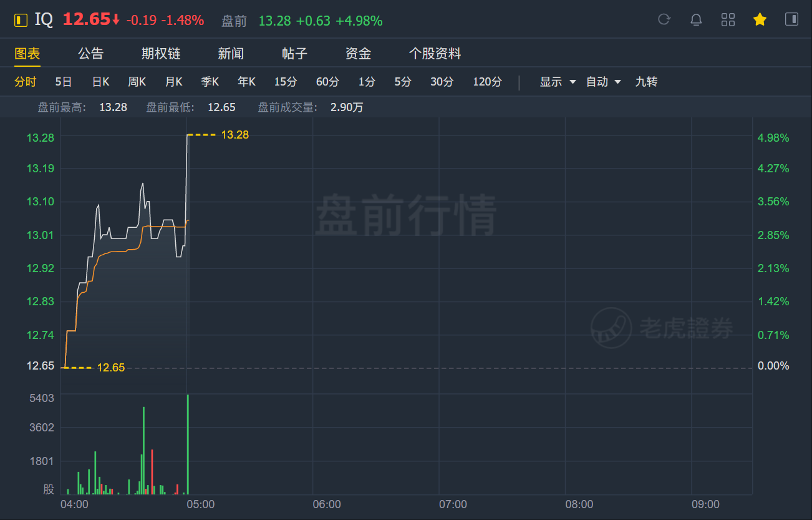Viewport: 812px width, 520px height.
Task: Toggle the side panel icon
Action: (791, 19)
